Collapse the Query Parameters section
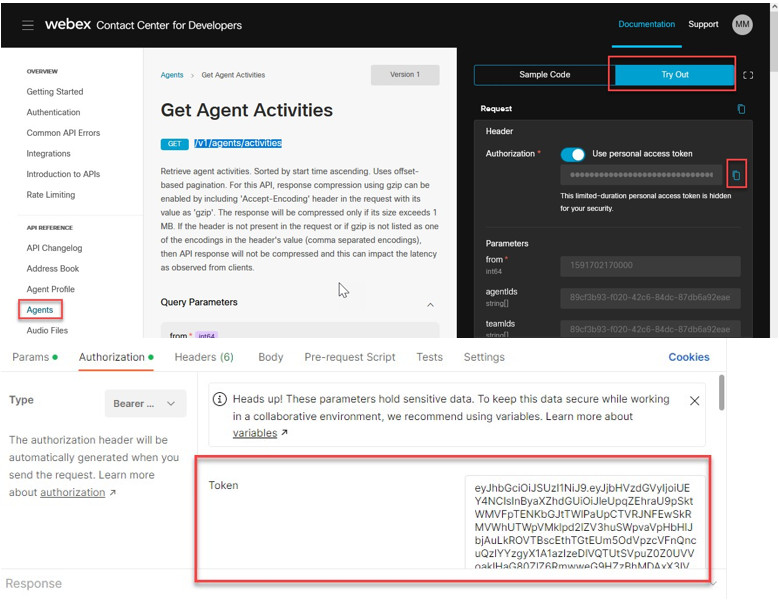This screenshot has width=779, height=602. tap(430, 304)
